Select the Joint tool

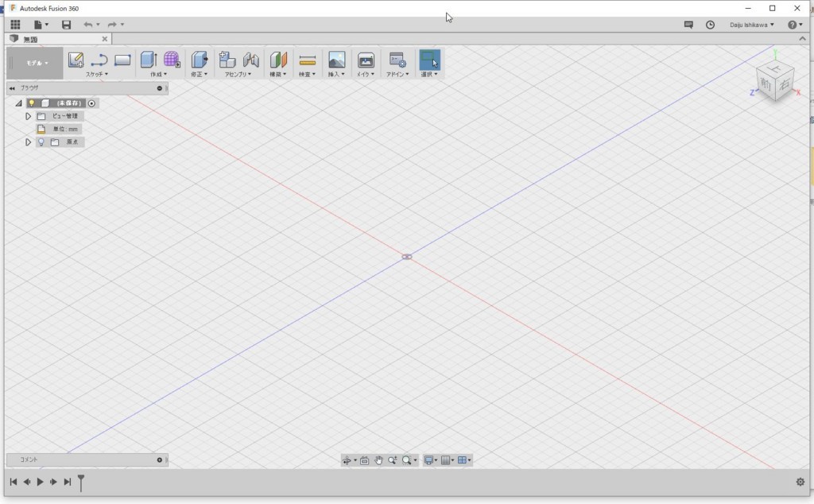[250, 60]
